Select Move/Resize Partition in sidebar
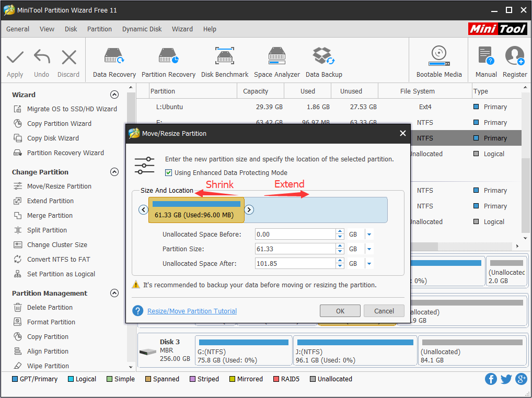The width and height of the screenshot is (532, 398). (59, 186)
